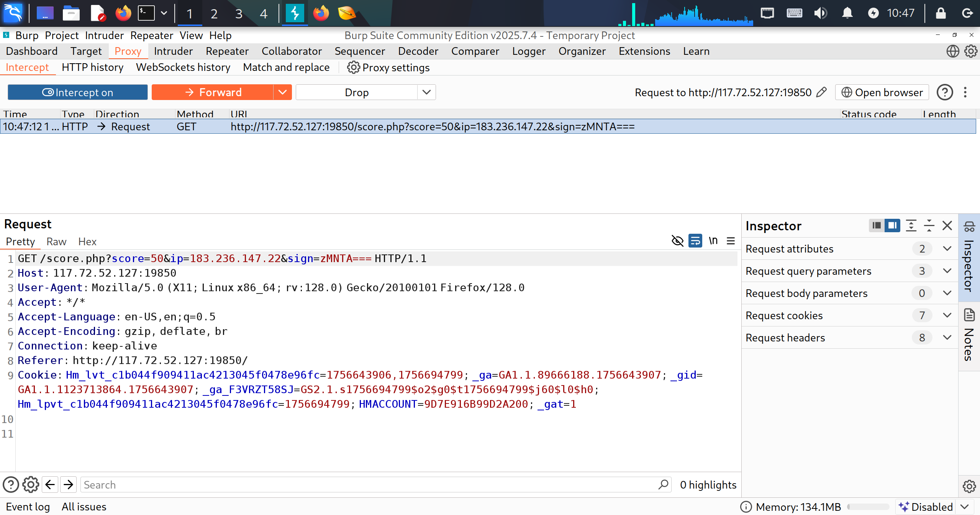
Task: Open the Forward button dropdown arrow
Action: point(282,92)
